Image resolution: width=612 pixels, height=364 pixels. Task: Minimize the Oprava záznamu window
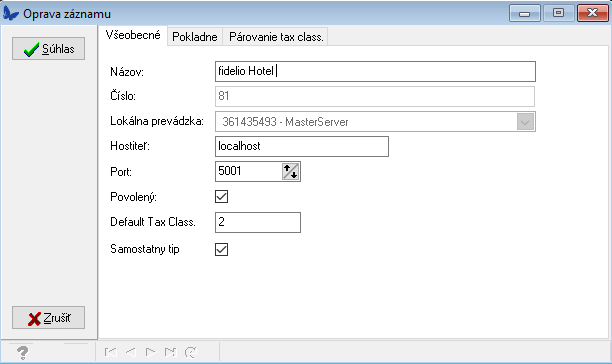[x=525, y=13]
